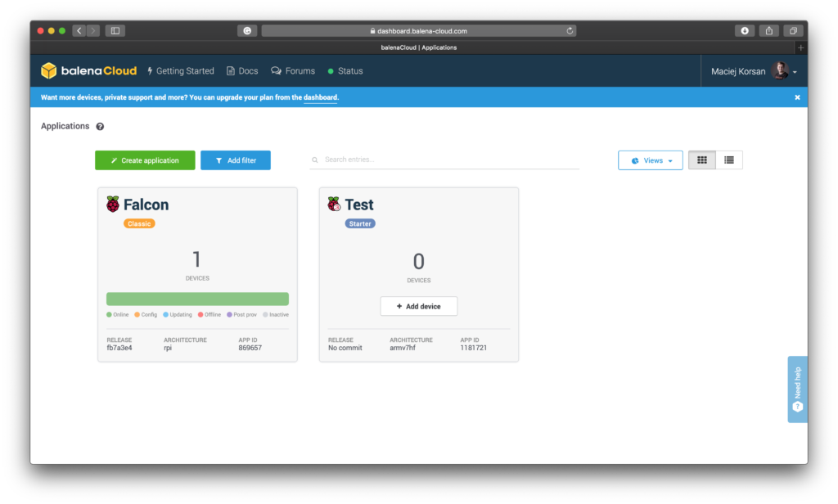Click Falcon release fb7a3e4

click(119, 348)
